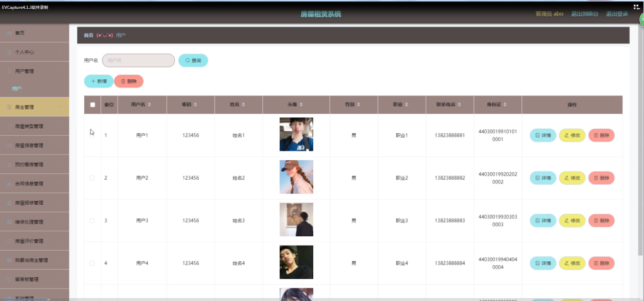
Task: Click the 用户名 search input field
Action: coord(138,60)
